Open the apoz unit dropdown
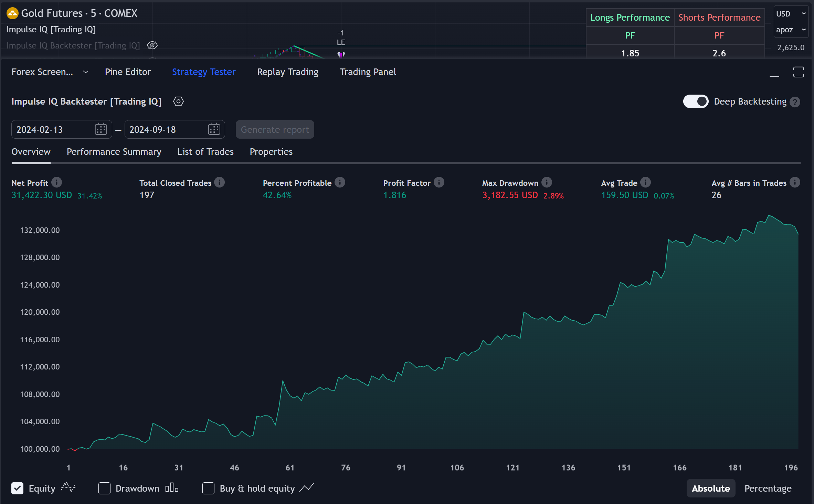 (791, 30)
